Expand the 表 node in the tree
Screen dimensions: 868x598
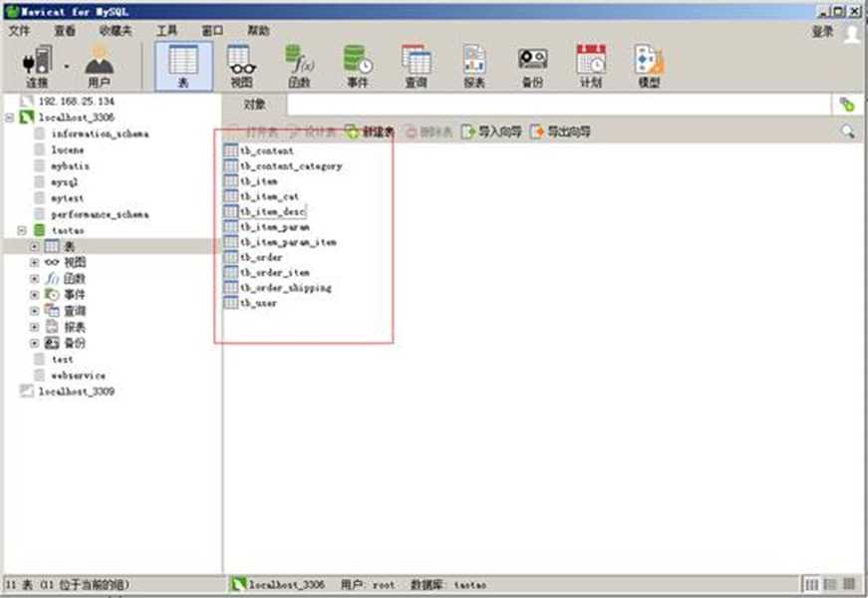(x=34, y=246)
